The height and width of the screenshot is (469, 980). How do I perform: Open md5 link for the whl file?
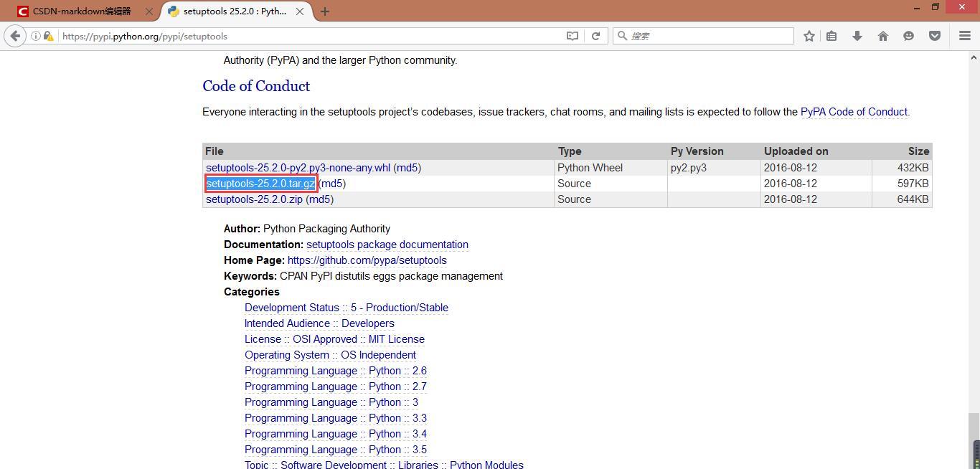(x=407, y=168)
